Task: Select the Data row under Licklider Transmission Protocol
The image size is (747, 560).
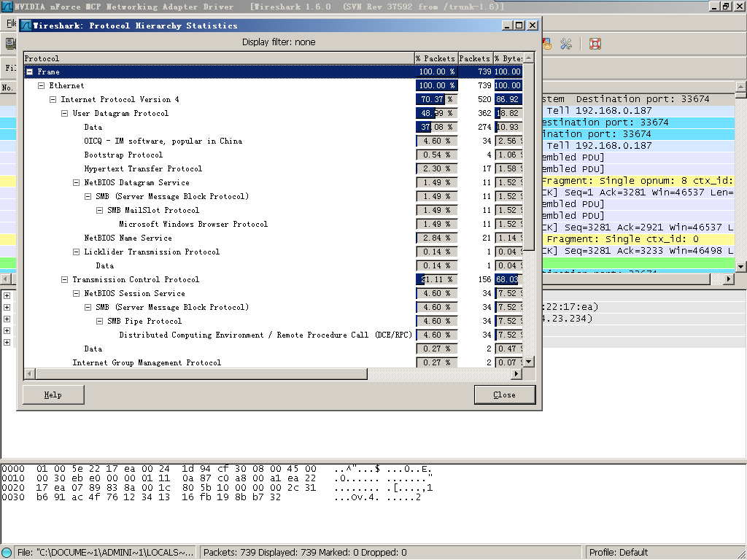Action: (x=274, y=265)
